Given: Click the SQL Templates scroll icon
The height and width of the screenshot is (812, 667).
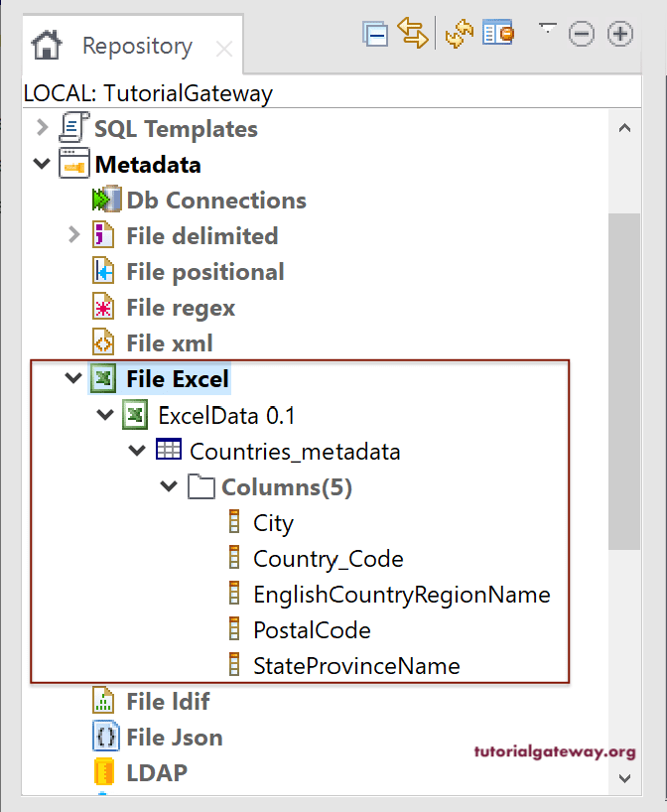Looking at the screenshot, I should click(74, 127).
